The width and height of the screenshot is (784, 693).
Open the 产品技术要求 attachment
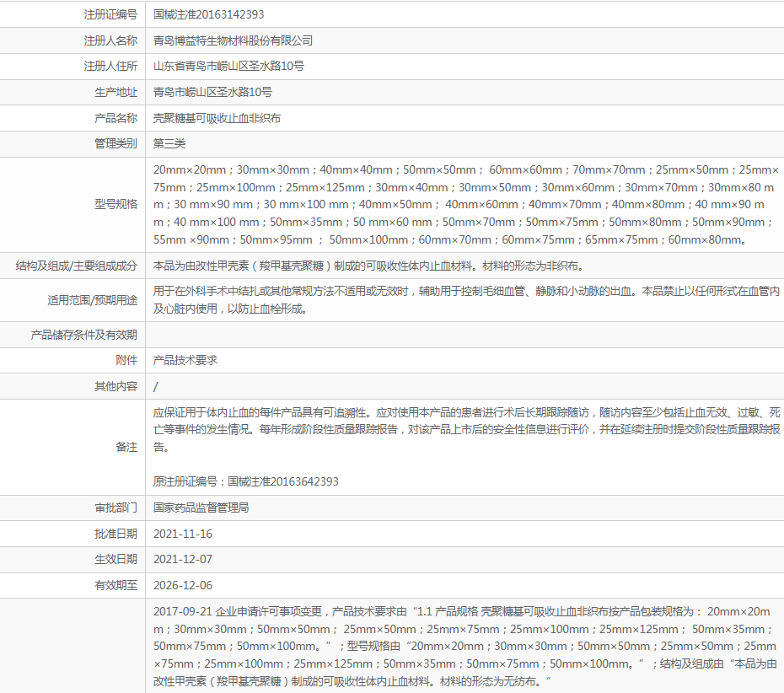coord(185,360)
